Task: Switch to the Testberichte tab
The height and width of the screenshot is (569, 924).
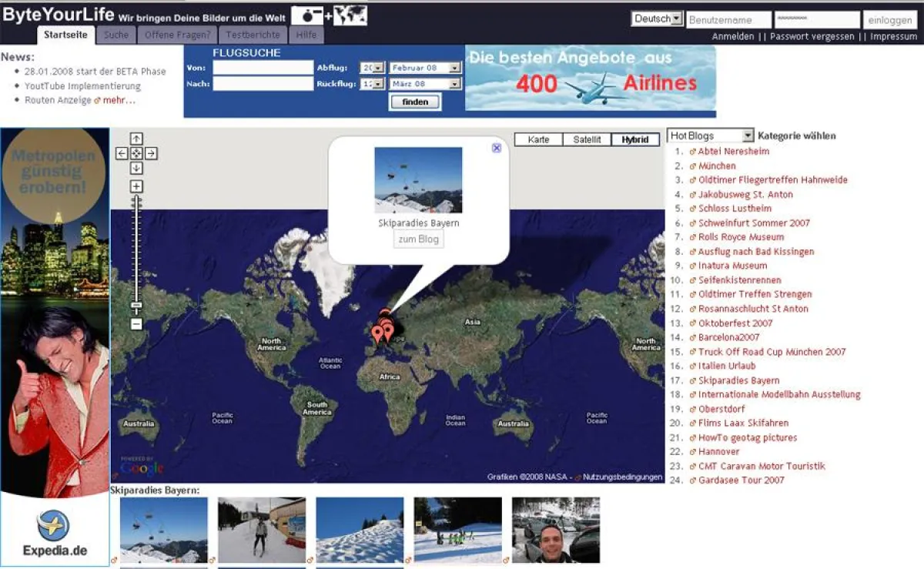Action: click(253, 35)
